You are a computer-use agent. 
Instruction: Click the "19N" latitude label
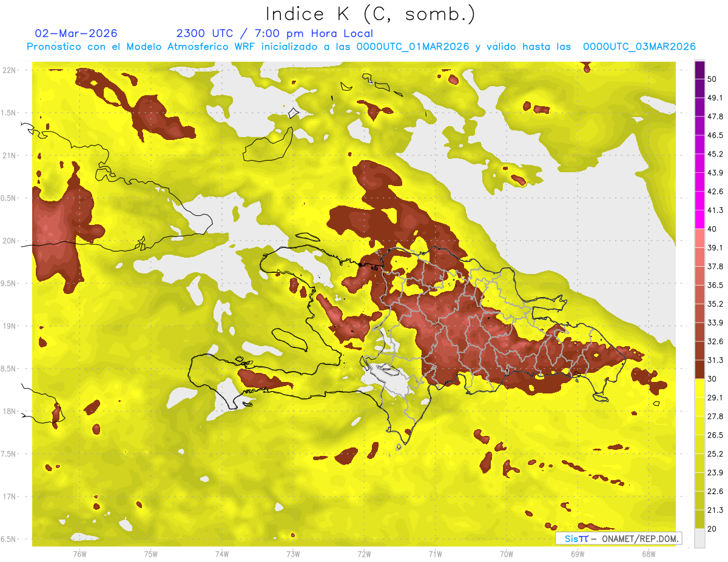coord(9,326)
